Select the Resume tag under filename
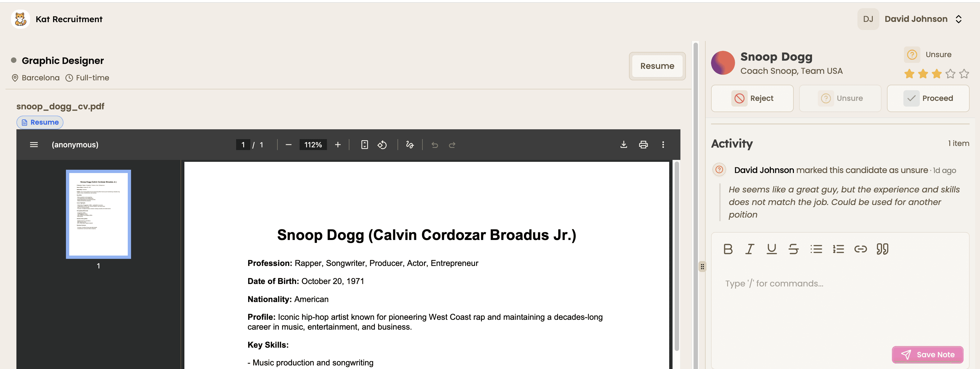 40,122
